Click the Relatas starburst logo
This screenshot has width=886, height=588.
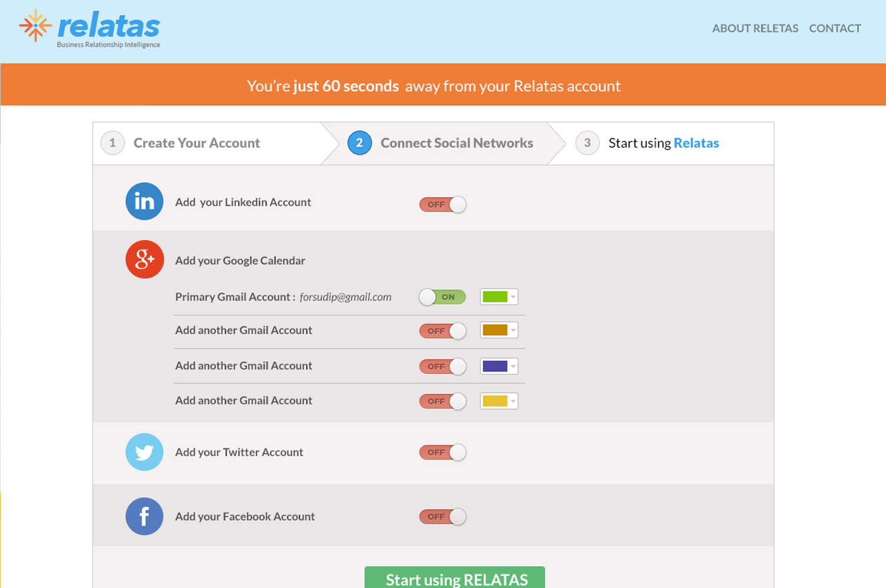(35, 25)
